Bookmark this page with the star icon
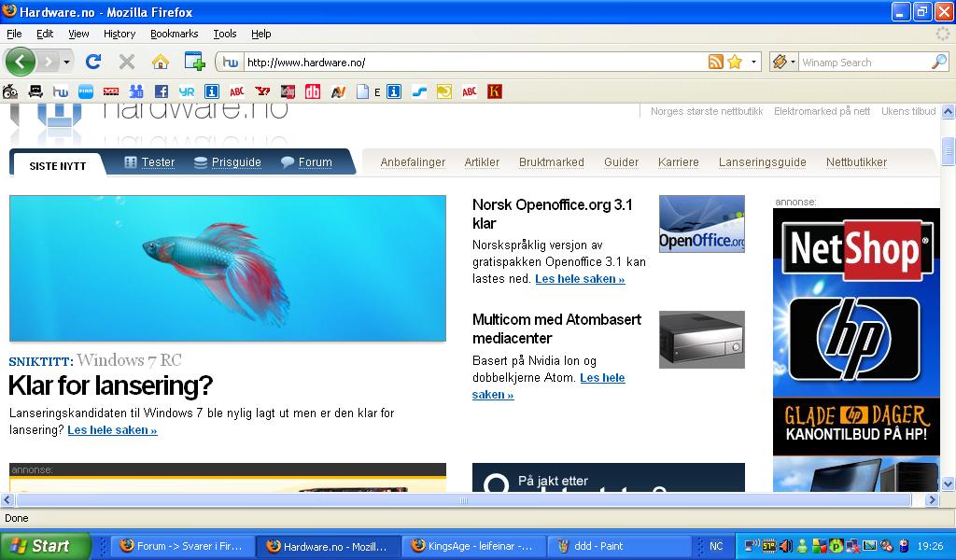 pos(735,62)
